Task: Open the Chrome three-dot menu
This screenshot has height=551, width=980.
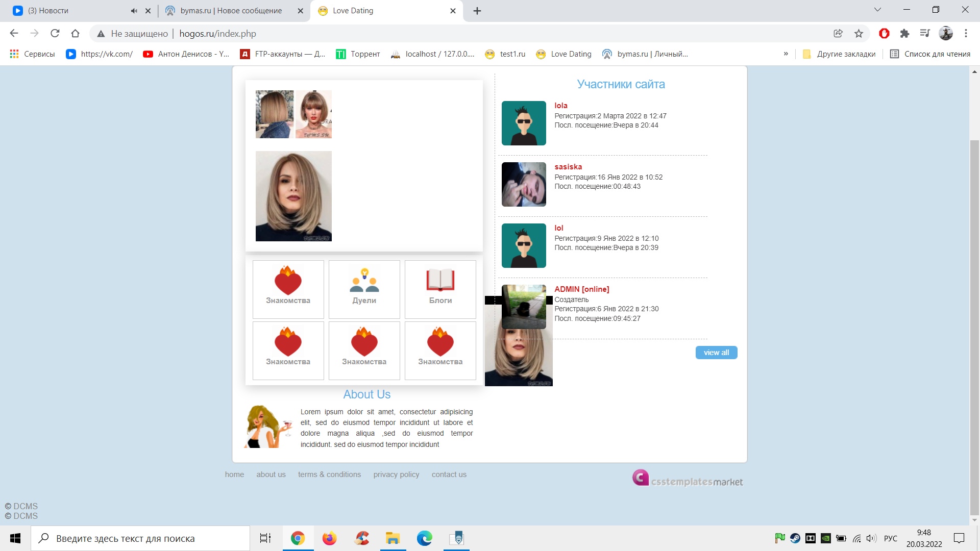Action: click(966, 34)
